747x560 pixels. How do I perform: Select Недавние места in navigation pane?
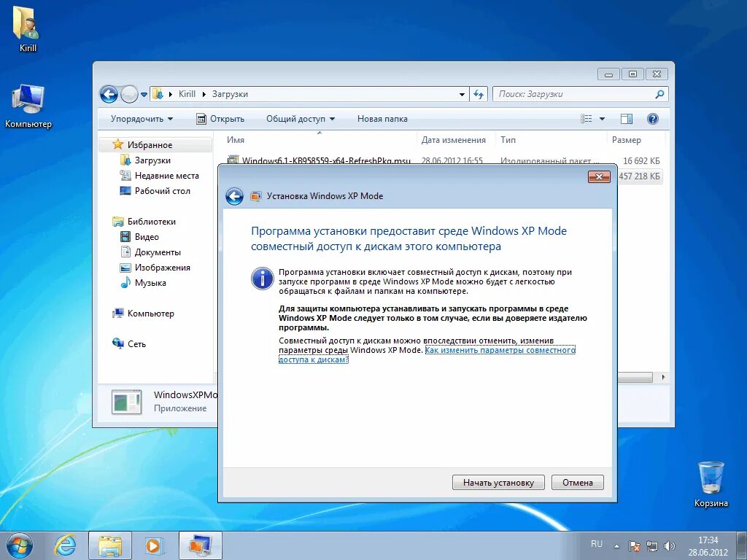tap(167, 176)
